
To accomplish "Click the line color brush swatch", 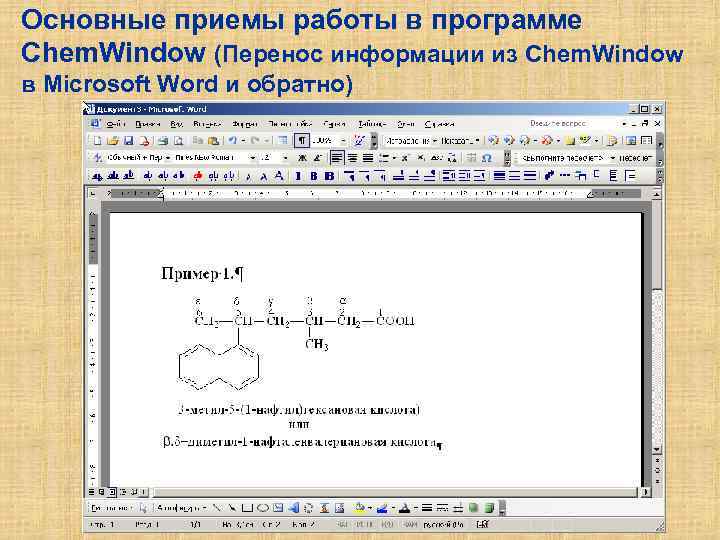I will pyautogui.click(x=382, y=508).
